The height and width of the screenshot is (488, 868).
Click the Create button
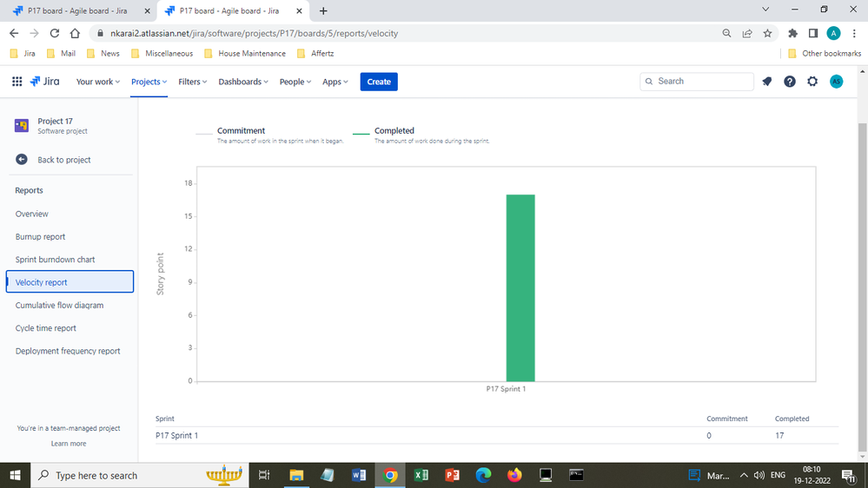[379, 82]
